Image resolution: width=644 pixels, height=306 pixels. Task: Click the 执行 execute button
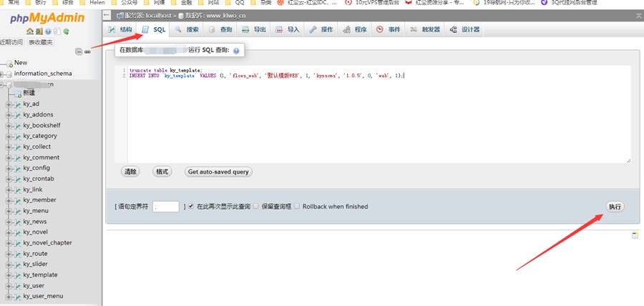tap(615, 207)
